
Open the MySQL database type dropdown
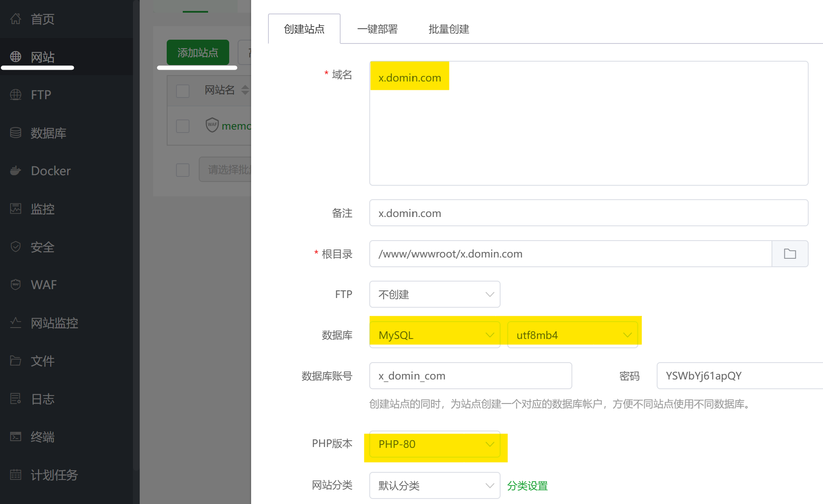pos(435,335)
